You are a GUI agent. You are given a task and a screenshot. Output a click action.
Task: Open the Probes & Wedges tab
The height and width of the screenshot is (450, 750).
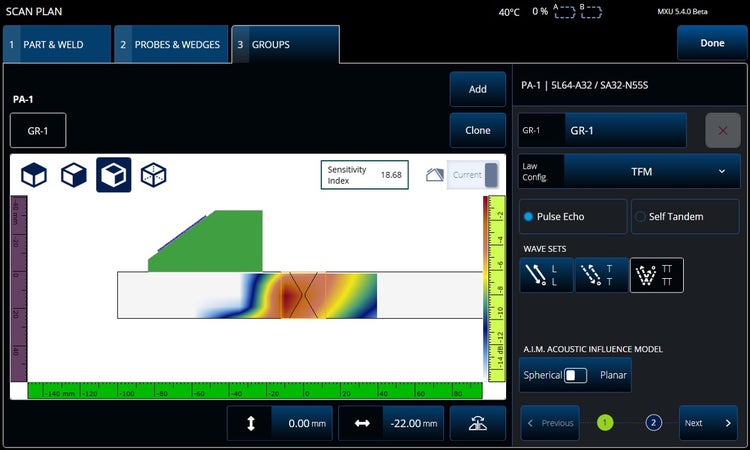click(x=169, y=45)
